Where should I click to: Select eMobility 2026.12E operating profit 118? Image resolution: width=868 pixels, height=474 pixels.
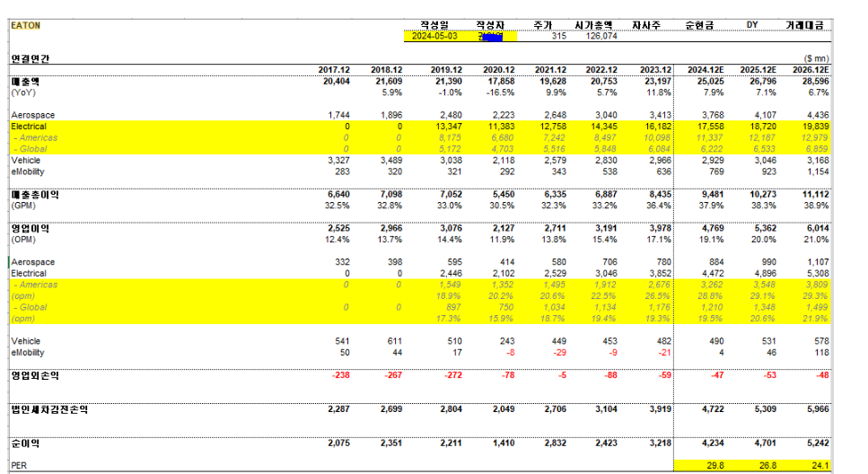[x=822, y=353]
